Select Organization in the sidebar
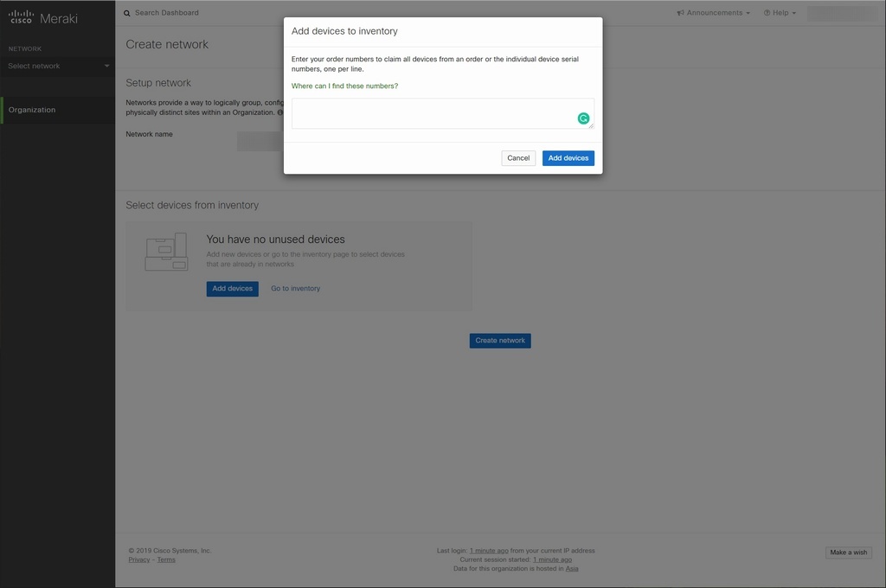 (58, 110)
